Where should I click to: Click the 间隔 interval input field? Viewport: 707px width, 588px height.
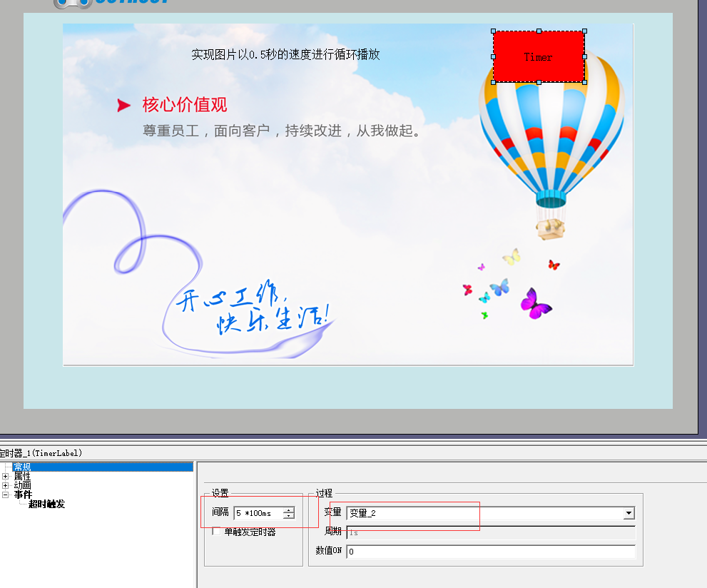[x=259, y=513]
